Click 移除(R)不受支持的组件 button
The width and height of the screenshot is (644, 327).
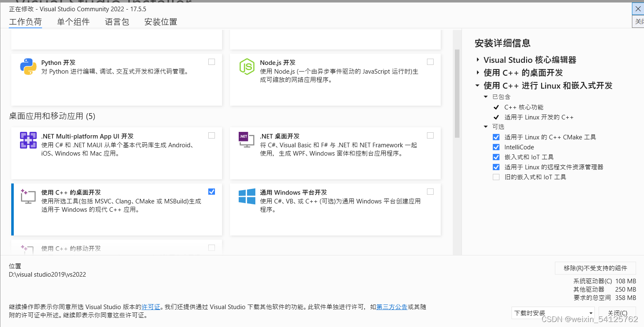[x=595, y=268]
